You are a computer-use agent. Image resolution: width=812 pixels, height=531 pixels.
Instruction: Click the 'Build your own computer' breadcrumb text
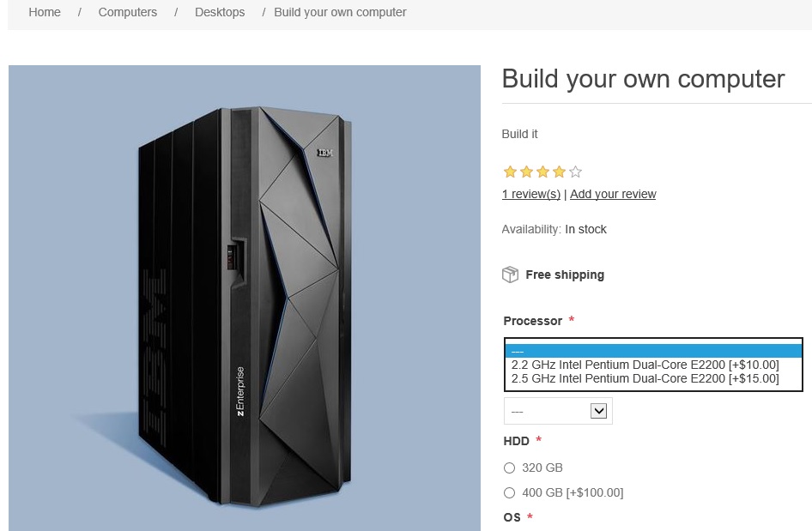(x=340, y=12)
